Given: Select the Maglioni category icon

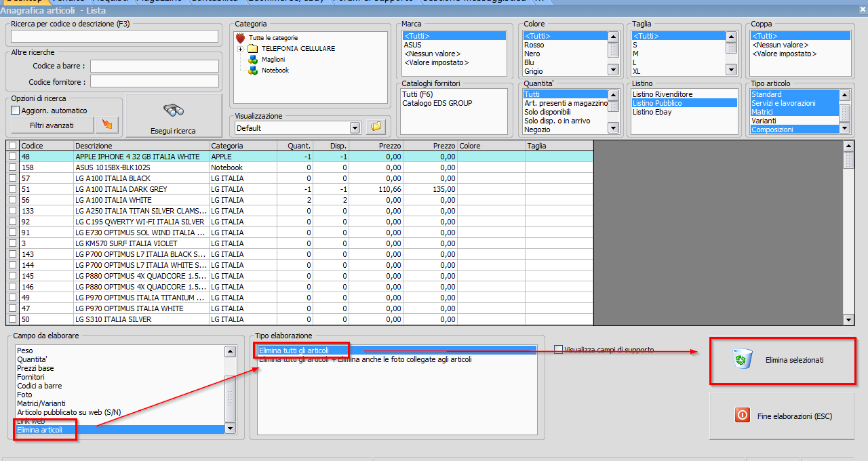Looking at the screenshot, I should point(252,60).
